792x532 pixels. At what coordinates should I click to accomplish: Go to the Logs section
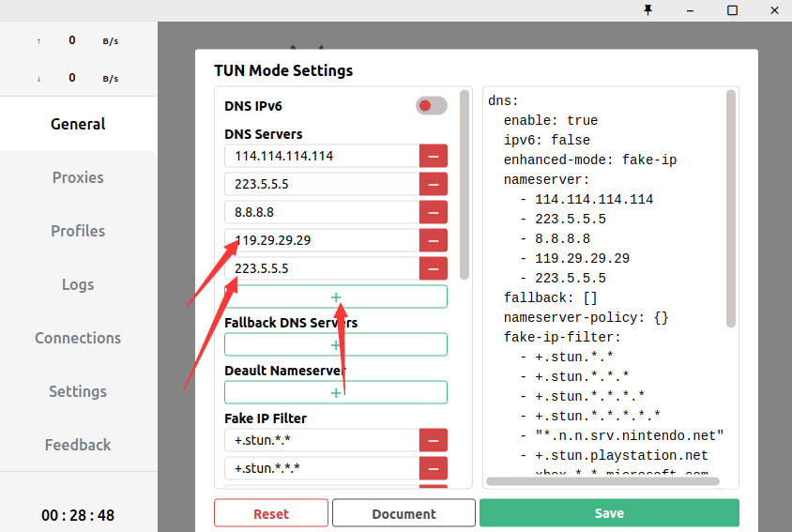(78, 284)
